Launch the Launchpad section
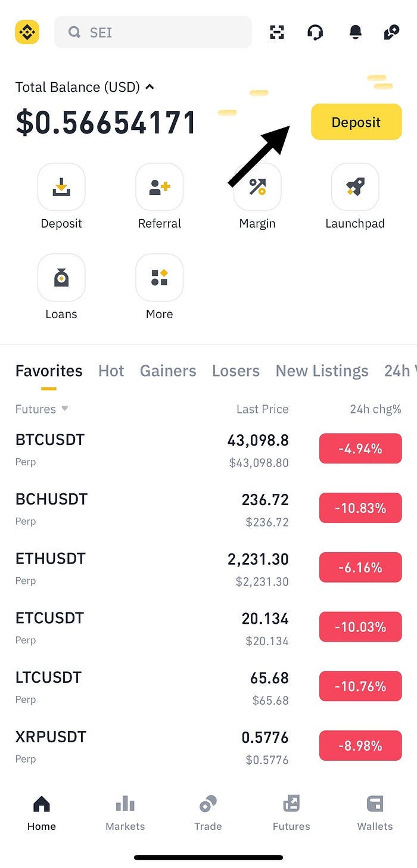The width and height of the screenshot is (417, 868). click(x=355, y=187)
